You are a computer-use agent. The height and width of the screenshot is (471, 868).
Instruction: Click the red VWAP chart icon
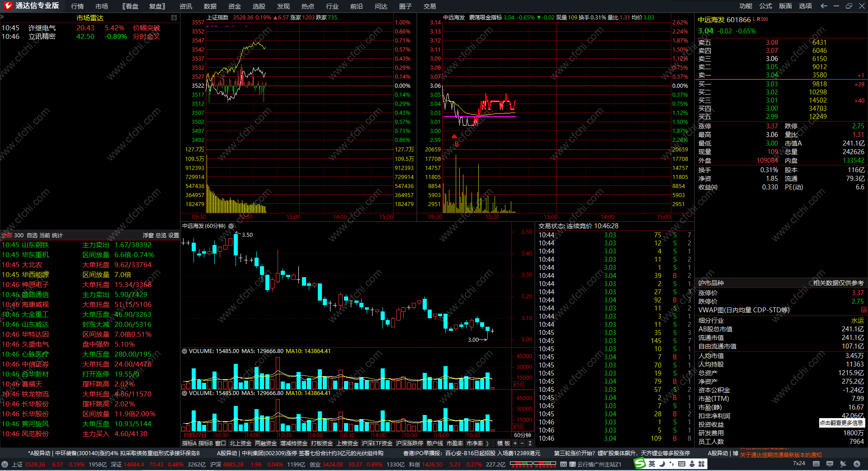tap(864, 310)
